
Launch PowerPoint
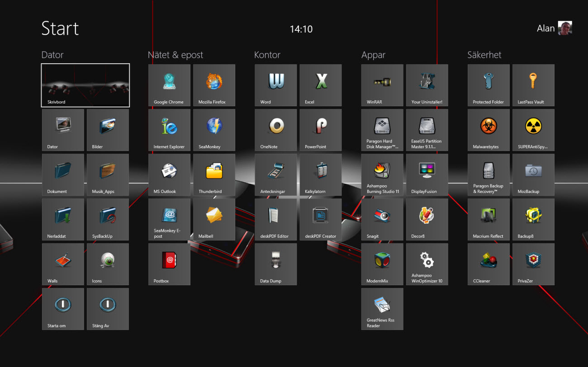(x=321, y=130)
